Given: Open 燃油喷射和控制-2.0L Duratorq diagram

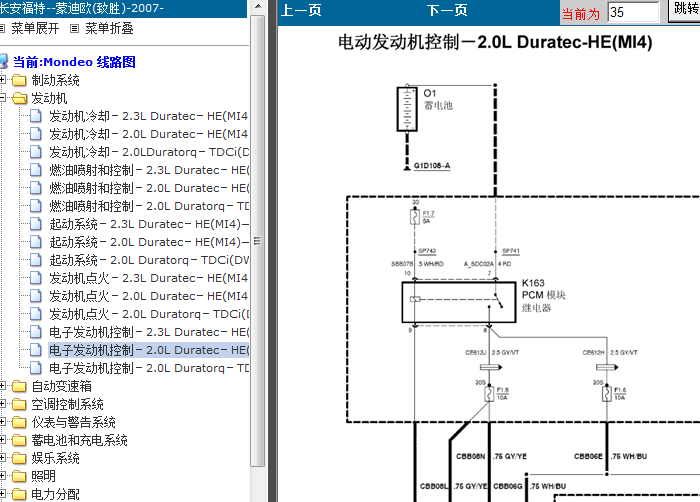Looking at the screenshot, I should tap(149, 206).
